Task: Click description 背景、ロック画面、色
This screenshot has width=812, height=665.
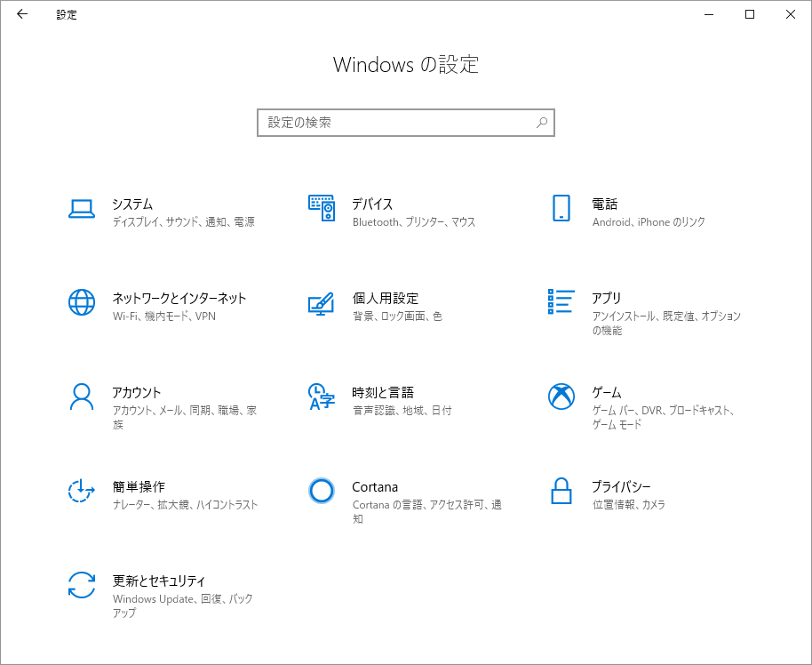Action: [x=398, y=316]
